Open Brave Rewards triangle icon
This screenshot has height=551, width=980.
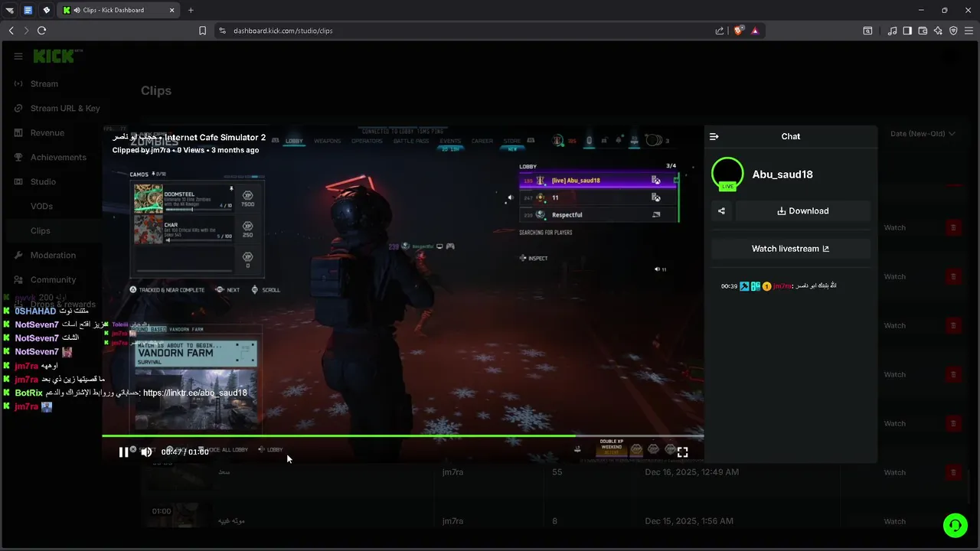[755, 31]
